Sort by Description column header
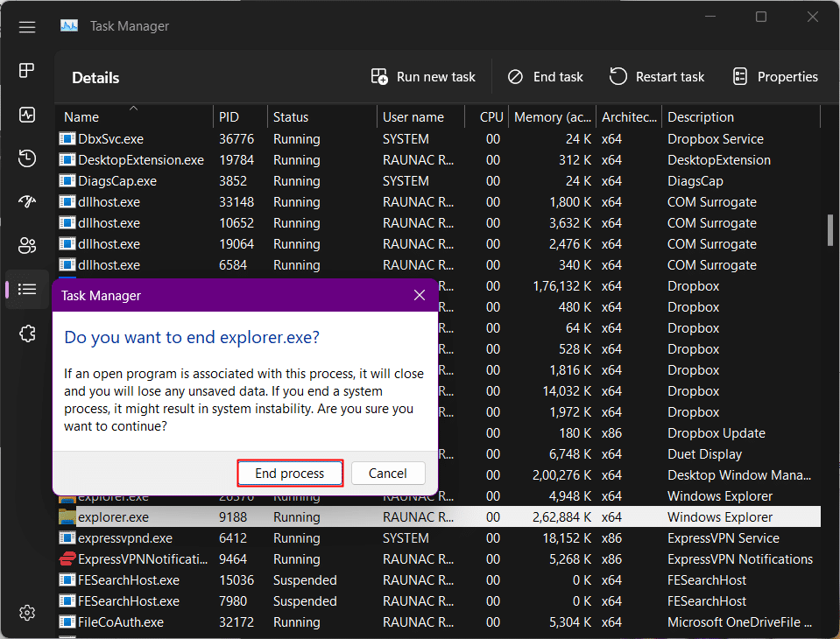840x639 pixels. pos(741,116)
